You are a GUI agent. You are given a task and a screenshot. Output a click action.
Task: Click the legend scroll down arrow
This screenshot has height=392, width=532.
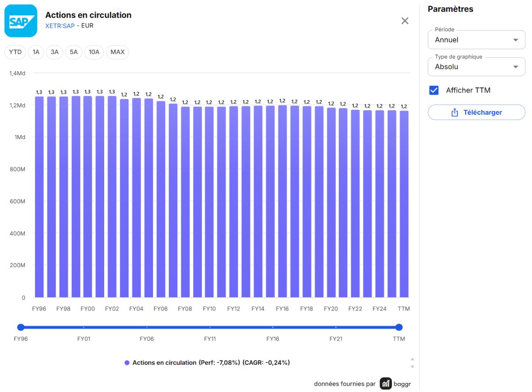point(412,367)
